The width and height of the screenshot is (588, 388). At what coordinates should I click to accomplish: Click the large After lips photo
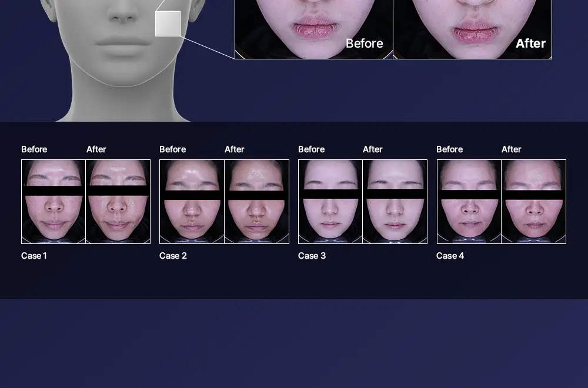tap(473, 29)
